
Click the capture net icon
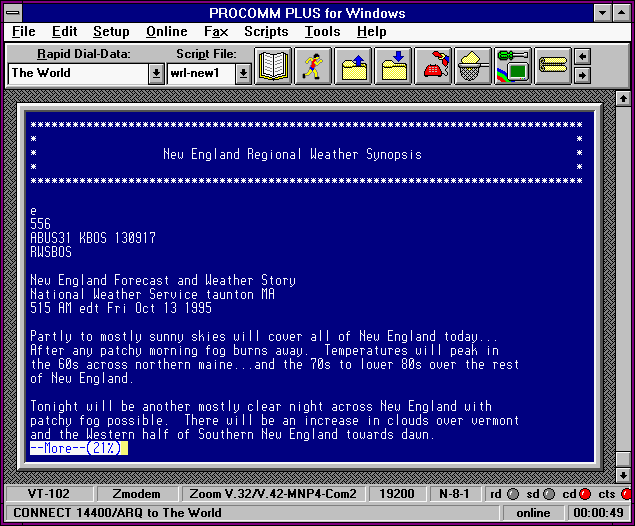pos(473,66)
